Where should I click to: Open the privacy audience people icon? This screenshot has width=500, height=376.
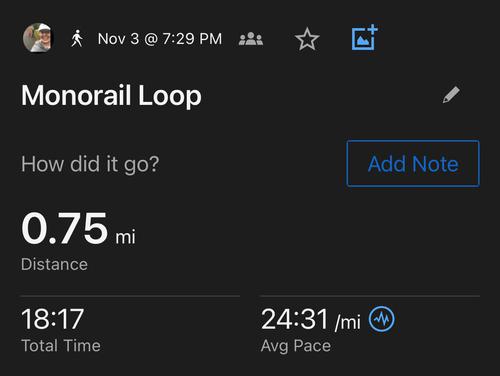pyautogui.click(x=251, y=39)
